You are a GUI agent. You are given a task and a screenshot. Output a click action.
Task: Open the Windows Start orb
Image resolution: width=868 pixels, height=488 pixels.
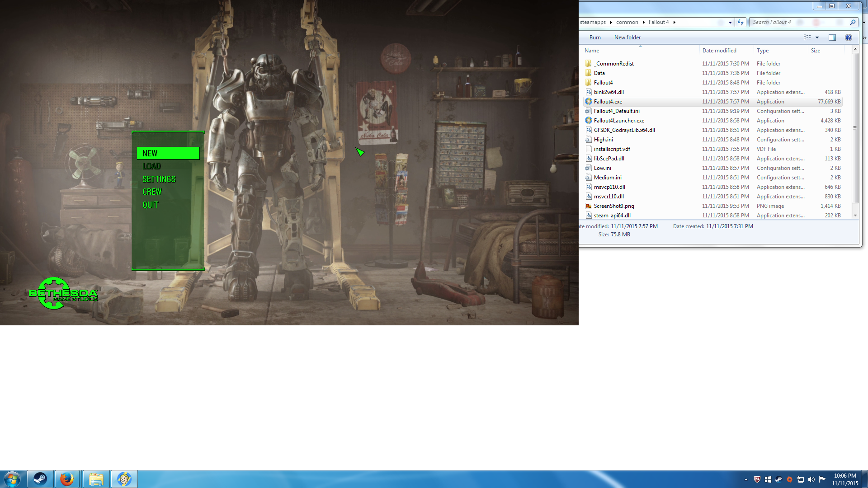click(x=12, y=479)
